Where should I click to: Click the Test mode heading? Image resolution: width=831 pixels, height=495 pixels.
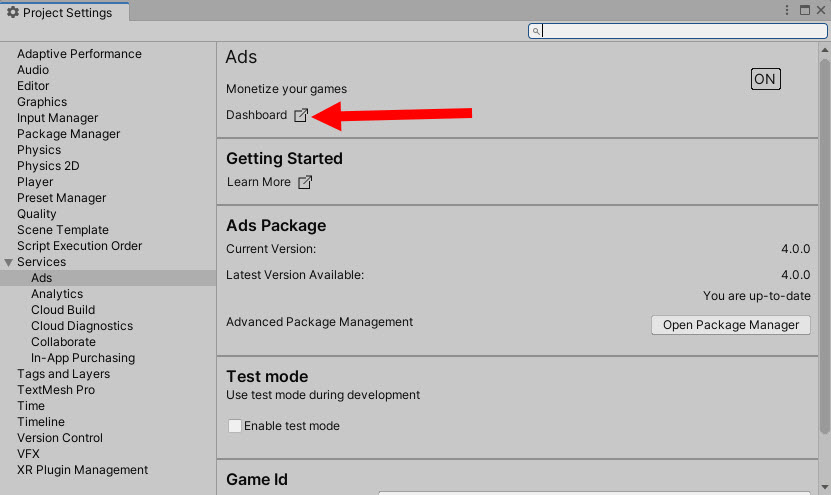click(267, 376)
